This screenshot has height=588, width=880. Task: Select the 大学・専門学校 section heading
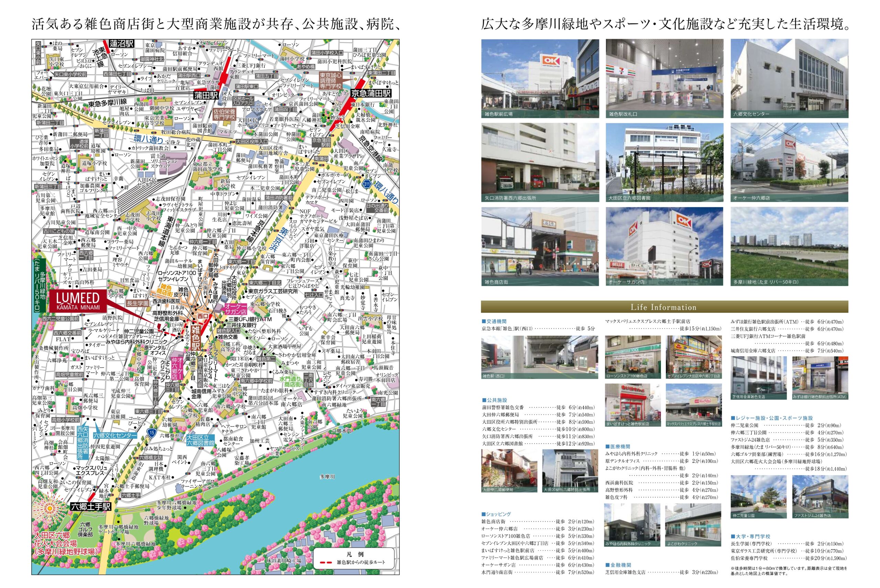[x=751, y=537]
